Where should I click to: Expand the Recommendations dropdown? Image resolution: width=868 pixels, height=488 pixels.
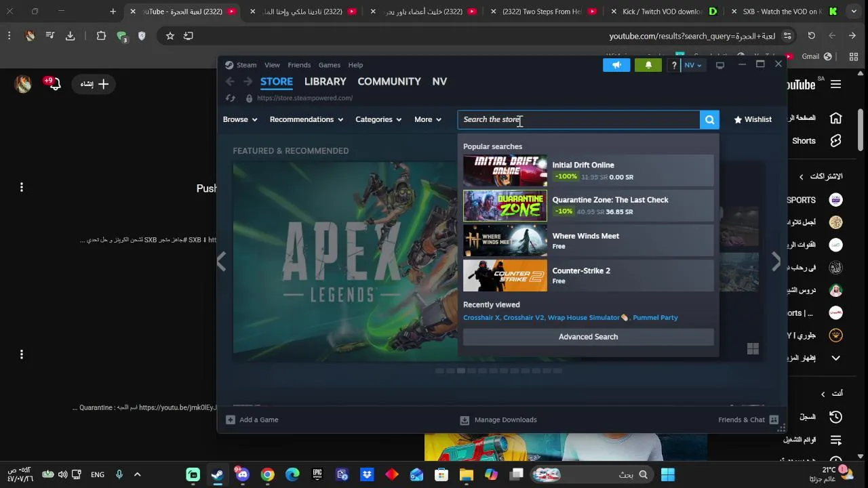click(x=307, y=119)
